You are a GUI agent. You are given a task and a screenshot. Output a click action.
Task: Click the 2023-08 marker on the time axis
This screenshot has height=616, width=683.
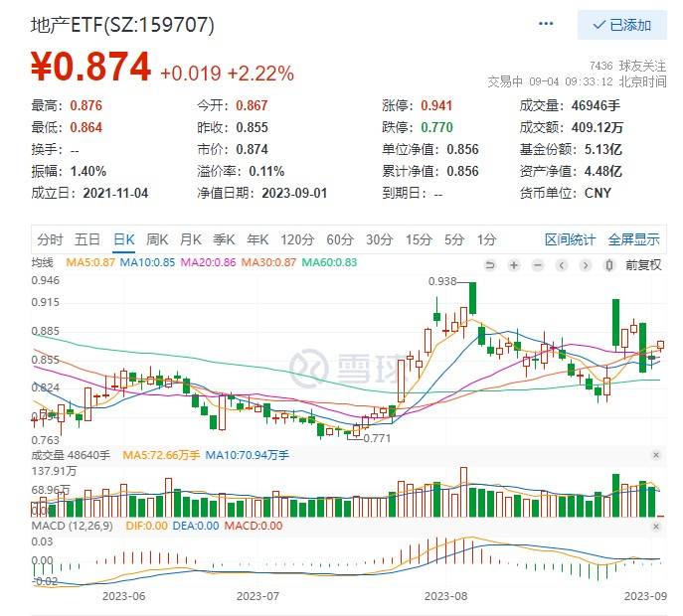pos(445,596)
